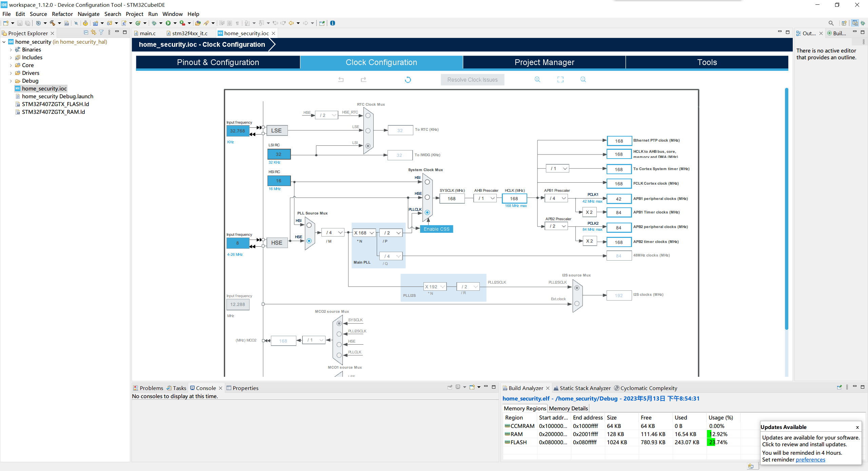
Task: Click the LSE input frequency field
Action: tap(238, 131)
